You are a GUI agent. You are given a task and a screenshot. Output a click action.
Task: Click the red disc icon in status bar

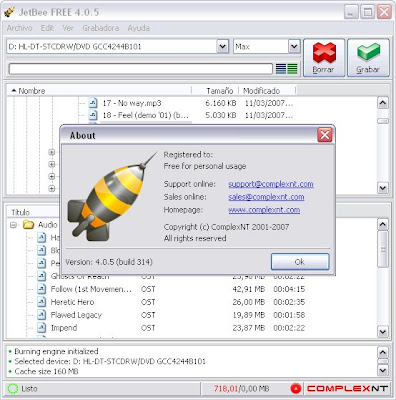point(296,389)
